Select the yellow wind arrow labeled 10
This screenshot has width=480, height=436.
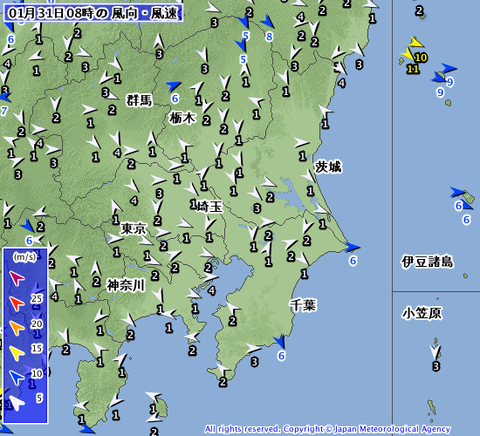tap(417, 43)
